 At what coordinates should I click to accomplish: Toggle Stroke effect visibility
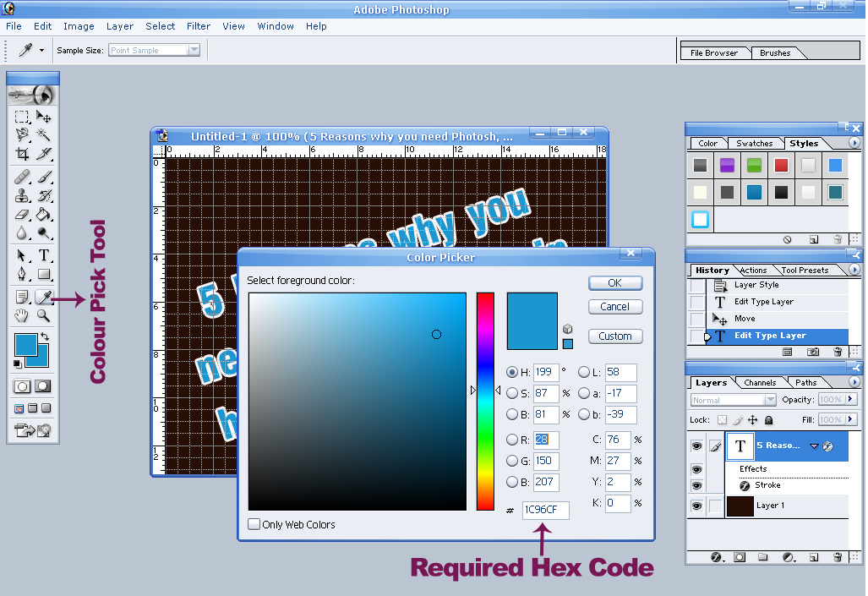[697, 486]
